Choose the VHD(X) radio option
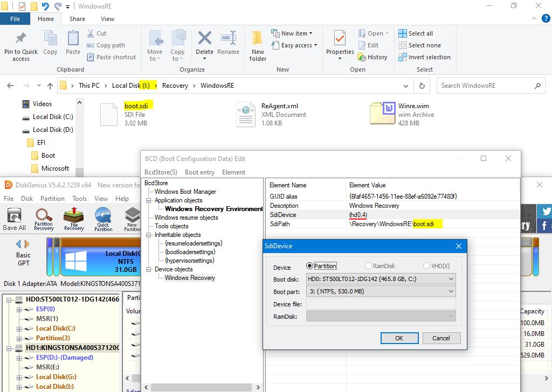Image resolution: width=552 pixels, height=392 pixels. (426, 266)
